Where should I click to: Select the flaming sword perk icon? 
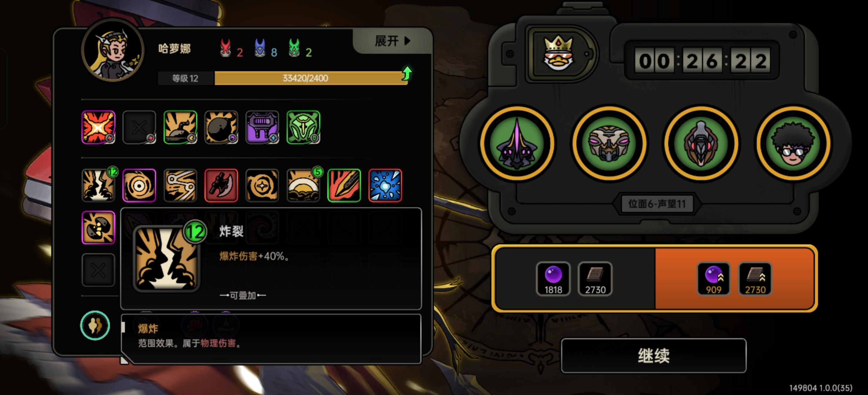[344, 186]
